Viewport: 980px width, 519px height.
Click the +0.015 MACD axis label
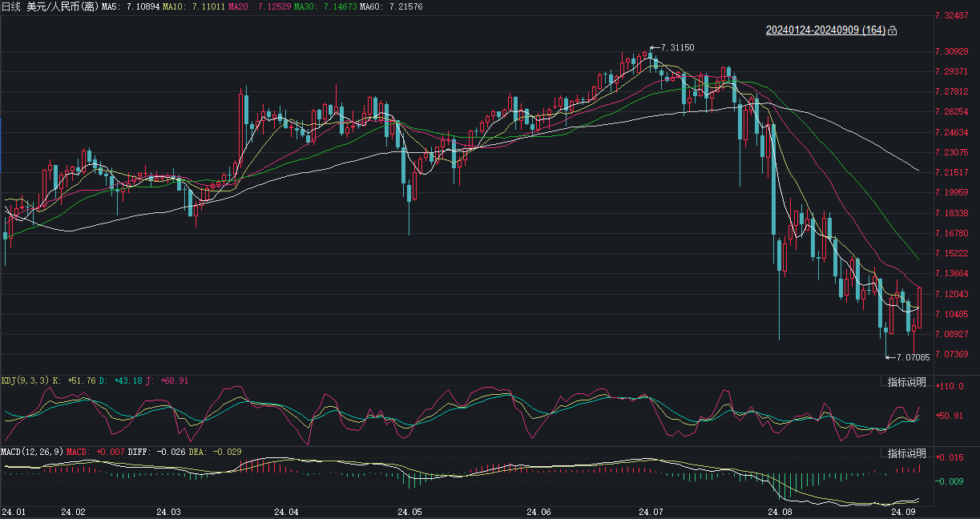click(x=949, y=457)
